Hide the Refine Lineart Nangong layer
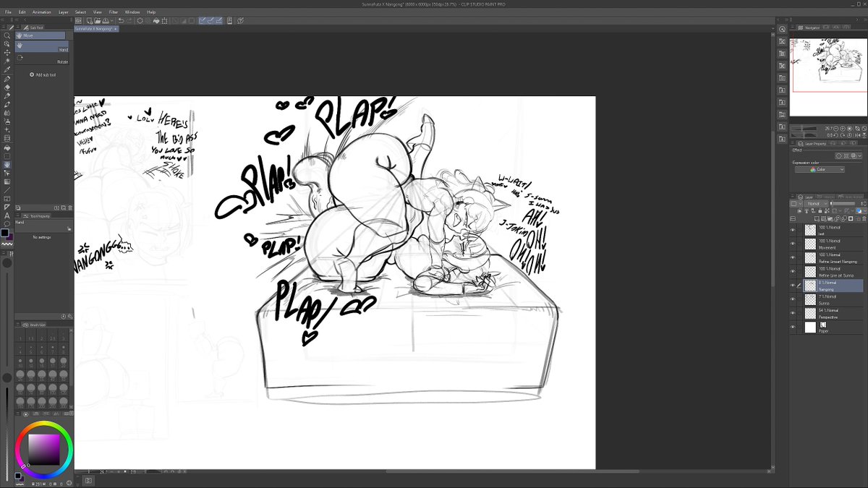This screenshot has height=488, width=868. [793, 257]
